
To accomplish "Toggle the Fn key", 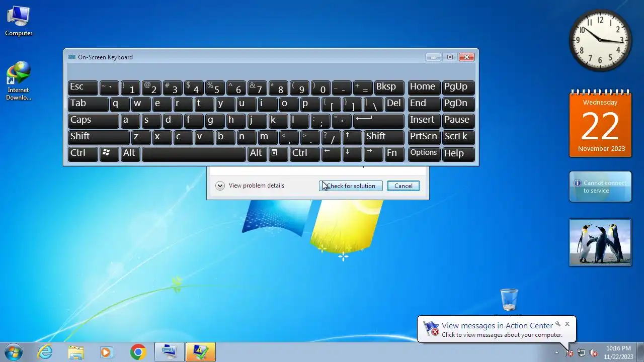I will (x=394, y=153).
